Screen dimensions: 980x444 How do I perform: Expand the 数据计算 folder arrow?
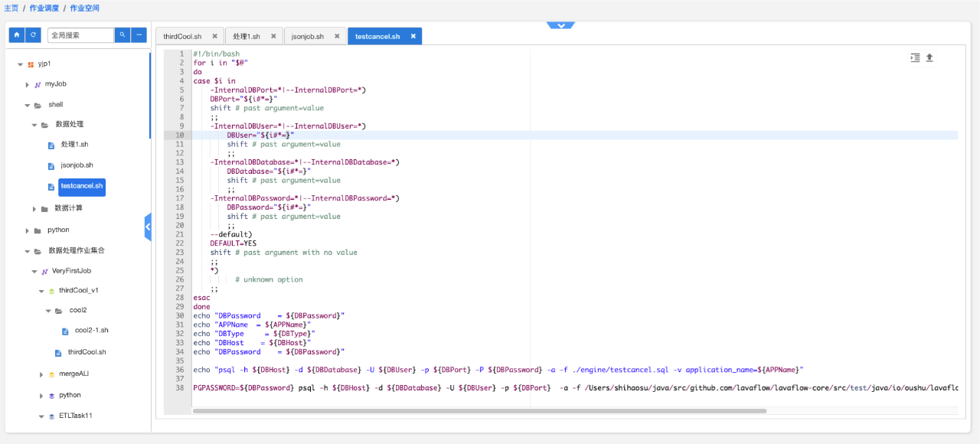click(34, 209)
